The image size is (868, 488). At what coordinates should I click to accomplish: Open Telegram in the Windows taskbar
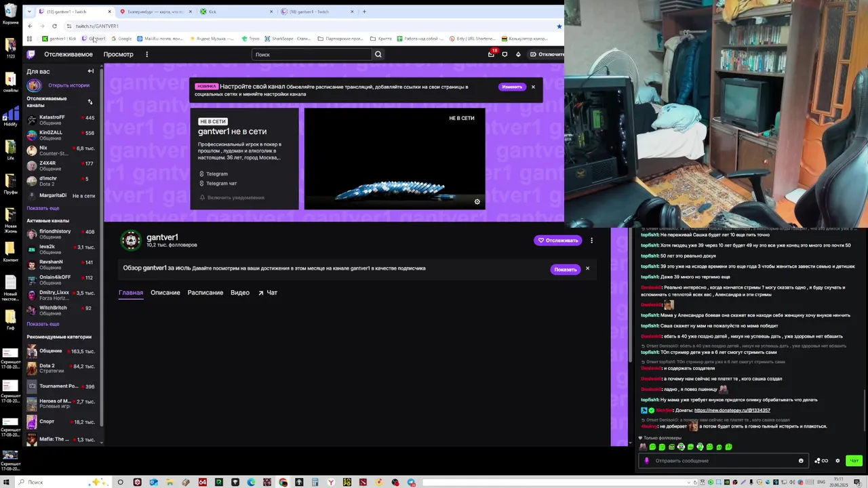(x=411, y=482)
